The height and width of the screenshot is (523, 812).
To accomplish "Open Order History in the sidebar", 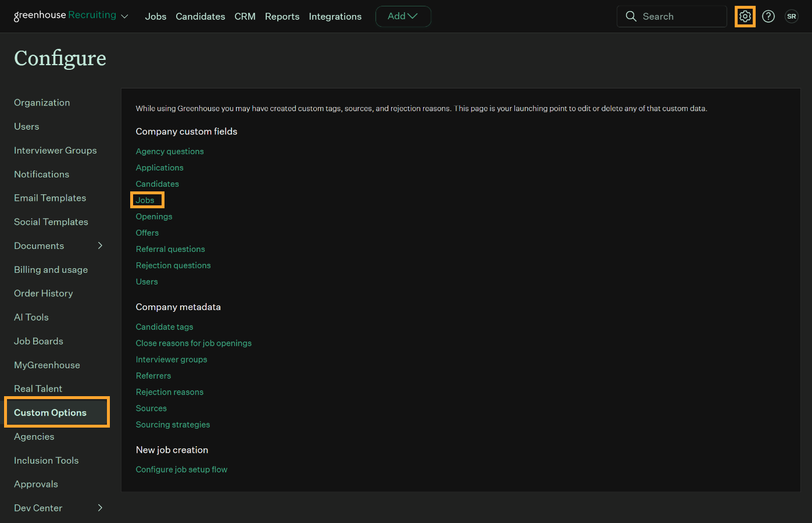I will pos(44,293).
